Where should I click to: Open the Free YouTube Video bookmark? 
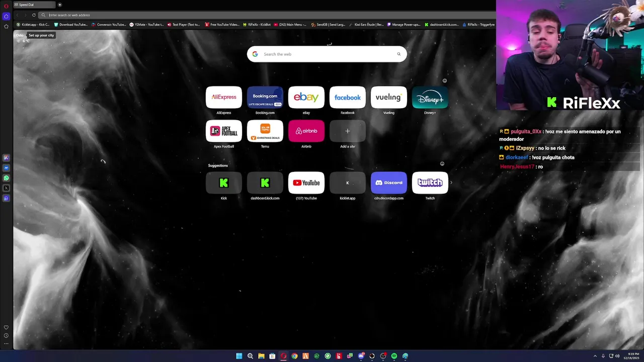pos(222,24)
